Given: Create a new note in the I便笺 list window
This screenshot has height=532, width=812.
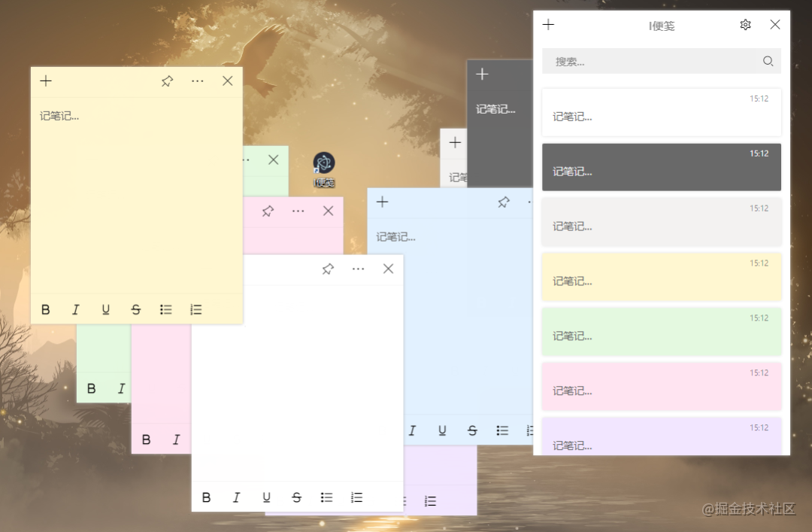Looking at the screenshot, I should tap(548, 24).
